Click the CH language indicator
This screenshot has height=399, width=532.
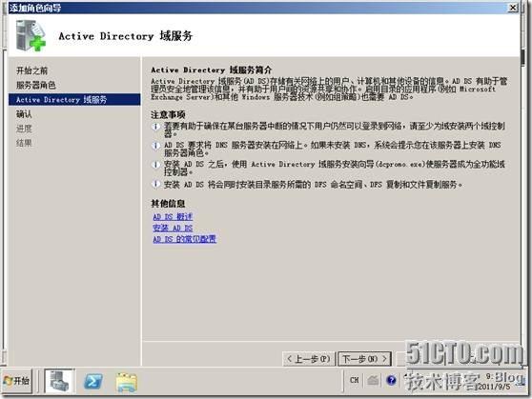point(355,380)
